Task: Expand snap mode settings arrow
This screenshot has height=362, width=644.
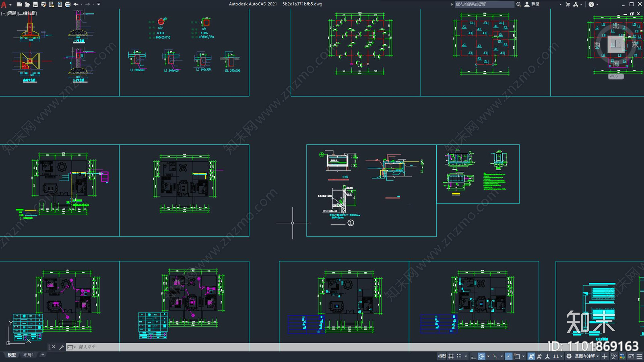Action: pos(466,356)
